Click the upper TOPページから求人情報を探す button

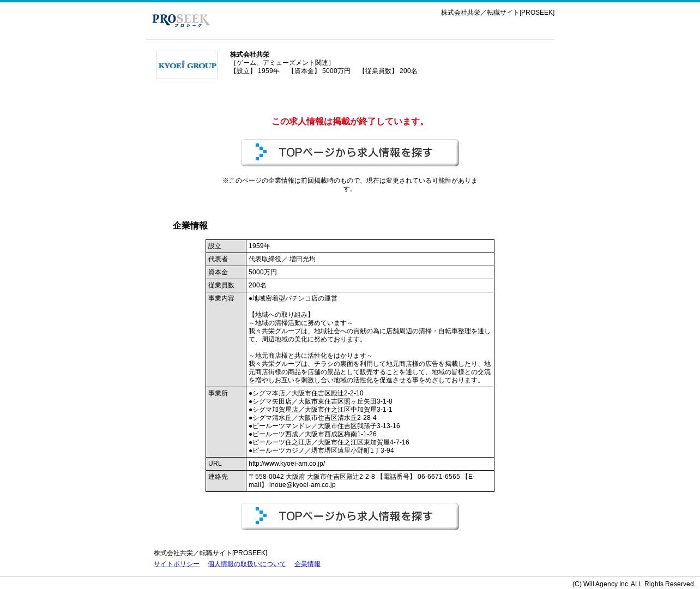pos(350,153)
